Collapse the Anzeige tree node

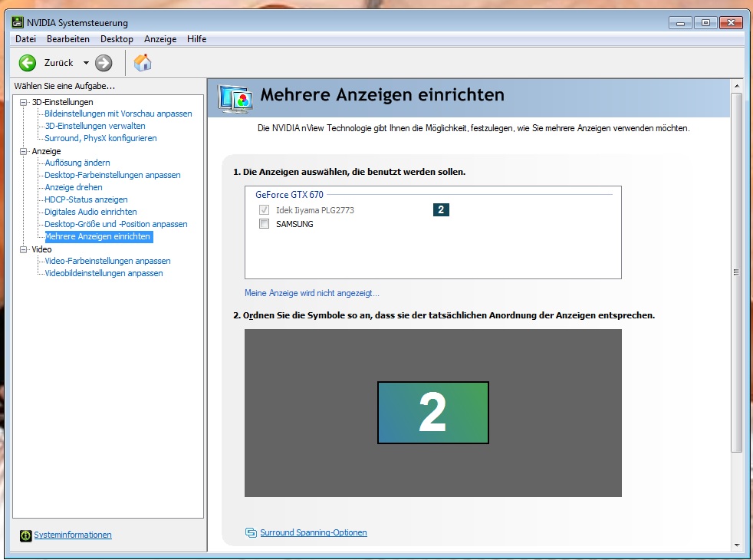click(23, 151)
